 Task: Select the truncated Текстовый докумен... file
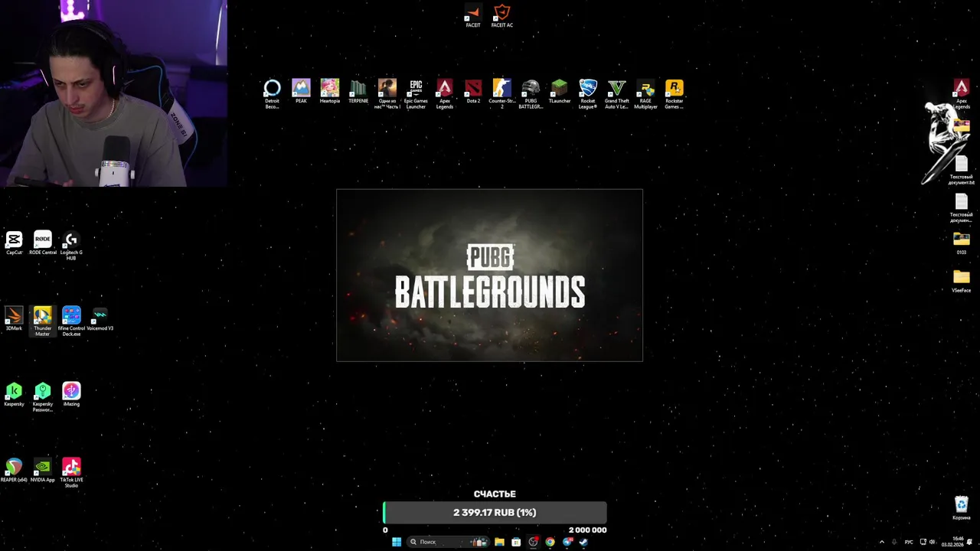pos(962,208)
